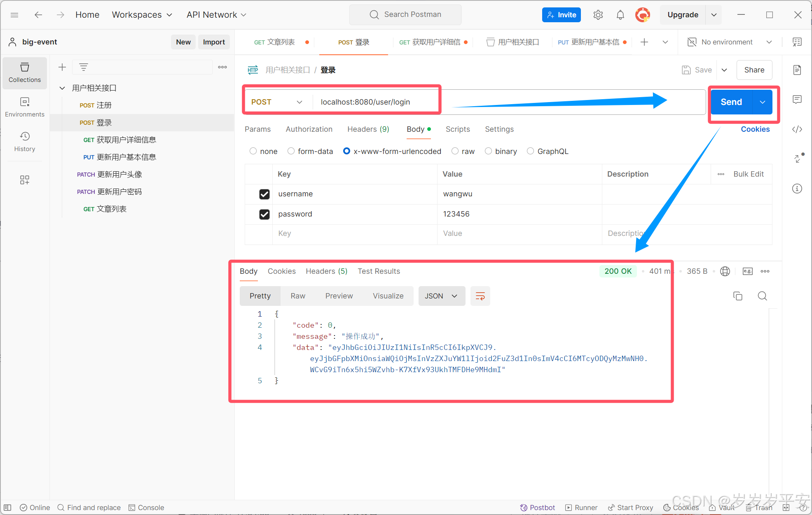Viewport: 812px width, 515px height.
Task: Switch to response Headers (5) tab
Action: (x=327, y=271)
